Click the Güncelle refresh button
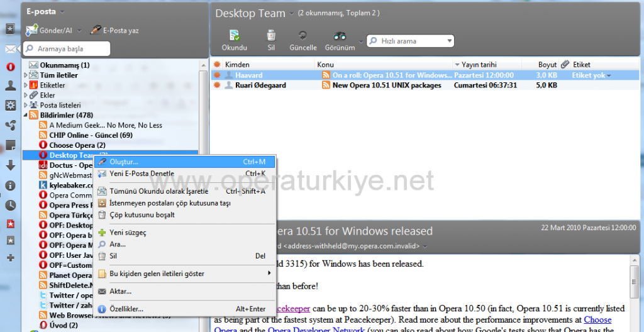 303,40
